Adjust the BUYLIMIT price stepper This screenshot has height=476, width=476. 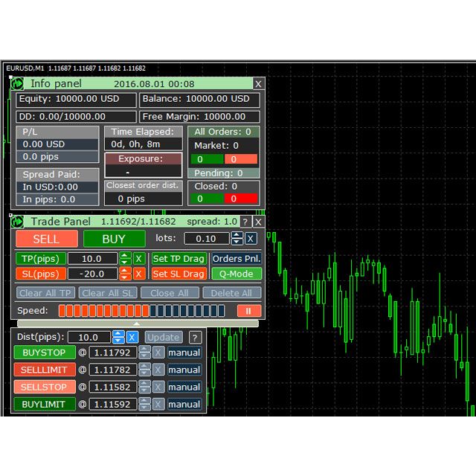click(x=144, y=405)
